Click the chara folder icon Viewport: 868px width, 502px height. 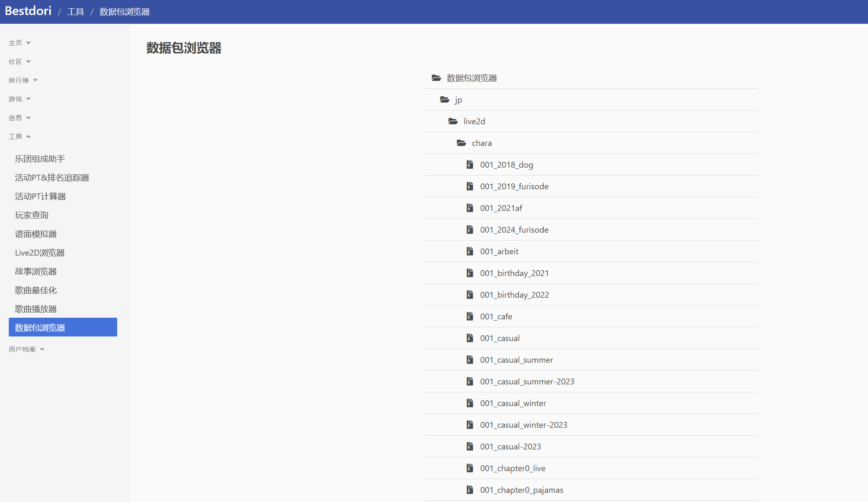click(461, 143)
